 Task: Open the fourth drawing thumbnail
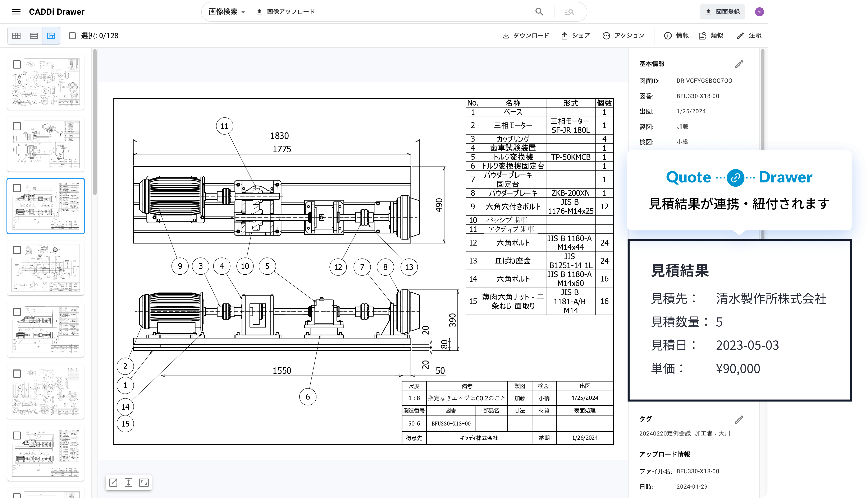coord(46,268)
